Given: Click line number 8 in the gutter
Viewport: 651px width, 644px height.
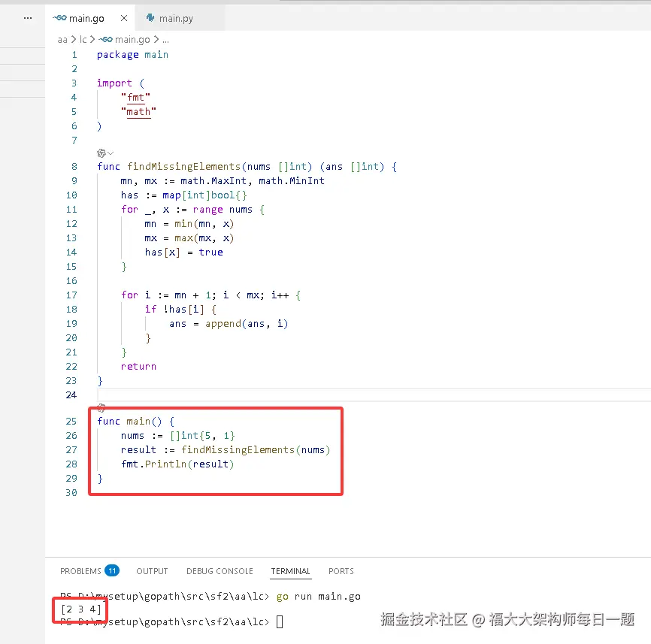Looking at the screenshot, I should tap(74, 167).
